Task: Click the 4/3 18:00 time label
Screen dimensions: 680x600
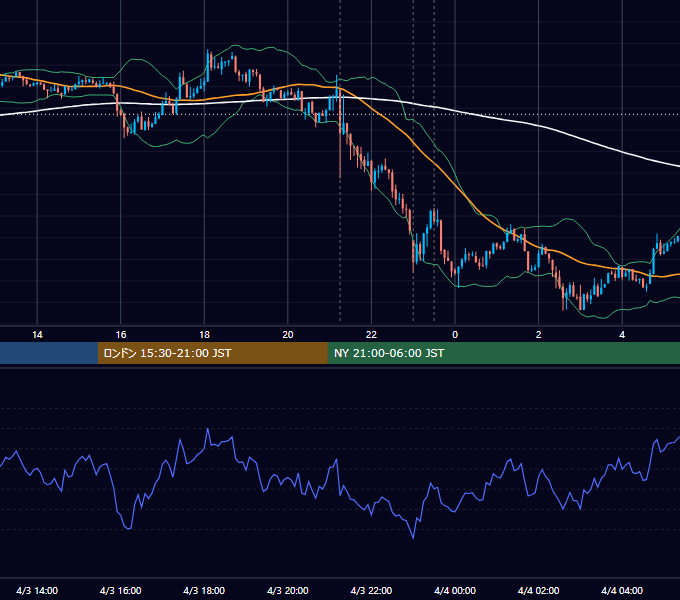Action: [204, 590]
